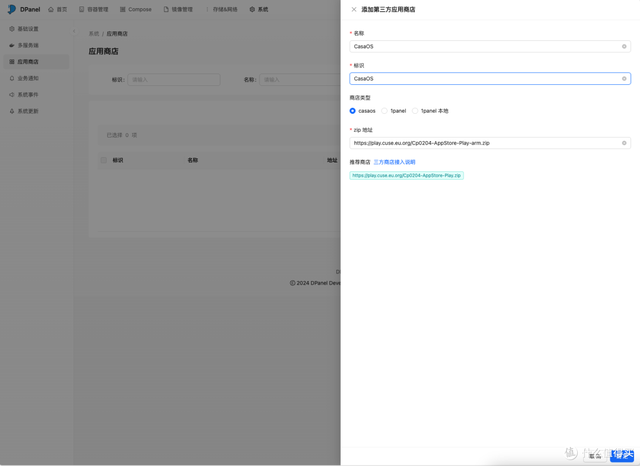This screenshot has height=466, width=640.
Task: Click the 标识 filter input on the app store page
Action: 174,80
